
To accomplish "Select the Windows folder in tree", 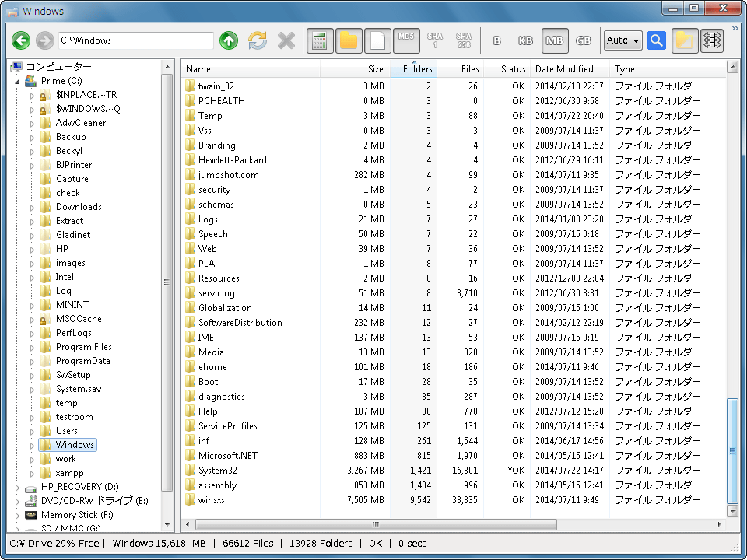I will click(75, 445).
